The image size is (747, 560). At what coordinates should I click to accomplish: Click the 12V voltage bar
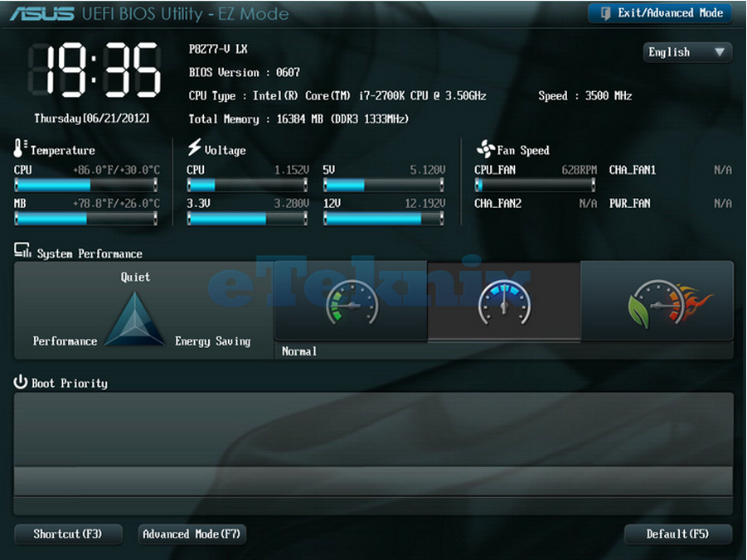(384, 219)
